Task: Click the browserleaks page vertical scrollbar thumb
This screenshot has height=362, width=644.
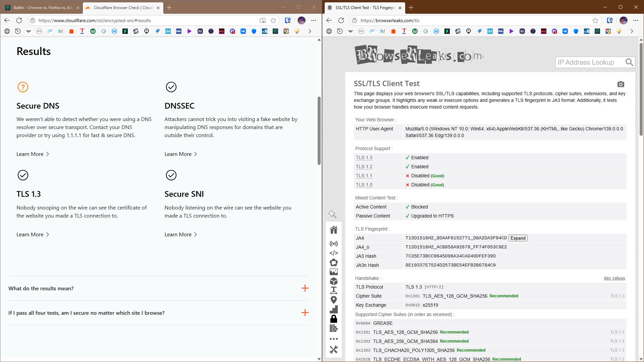Action: coord(641,89)
